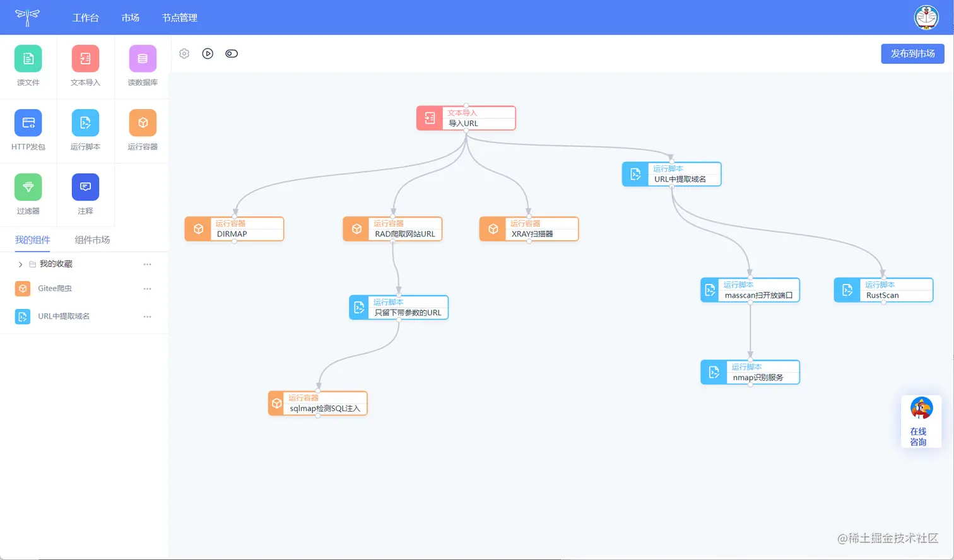
Task: Select the 读文件 component icon
Action: (28, 59)
